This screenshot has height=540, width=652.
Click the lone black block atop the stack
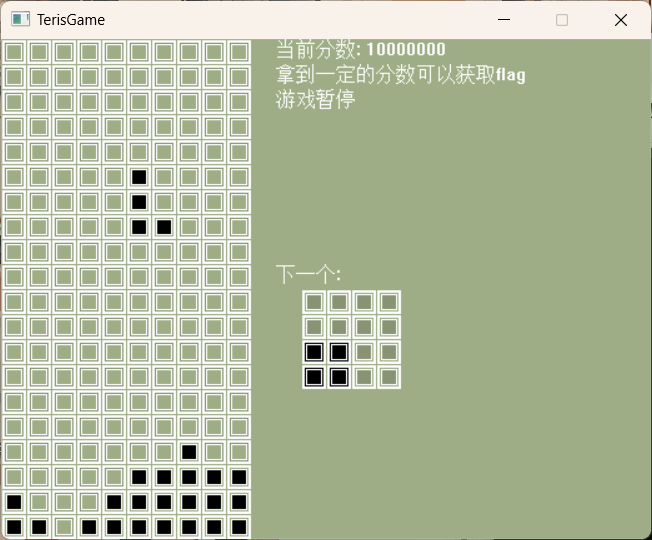pyautogui.click(x=189, y=452)
